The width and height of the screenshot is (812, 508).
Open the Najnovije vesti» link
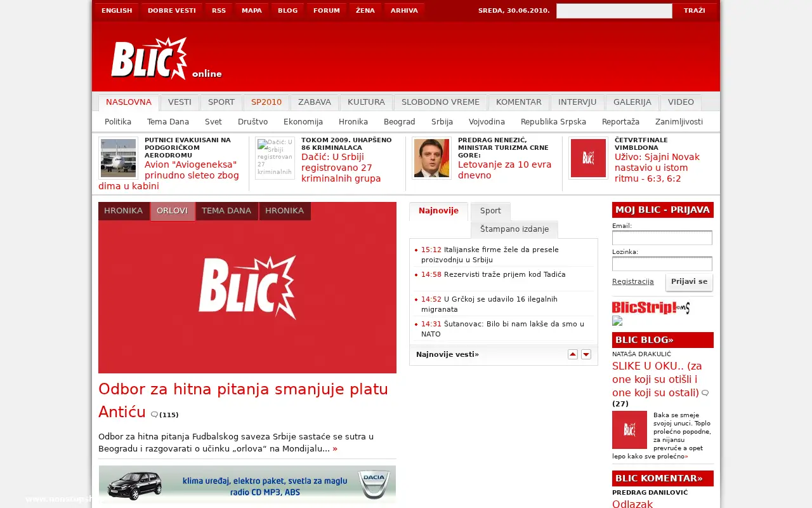point(447,354)
